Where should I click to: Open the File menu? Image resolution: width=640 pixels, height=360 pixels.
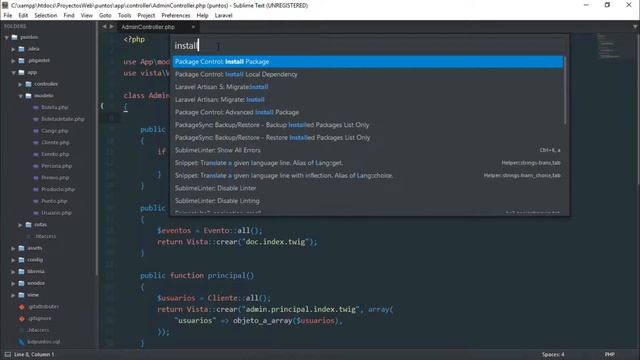coord(8,16)
